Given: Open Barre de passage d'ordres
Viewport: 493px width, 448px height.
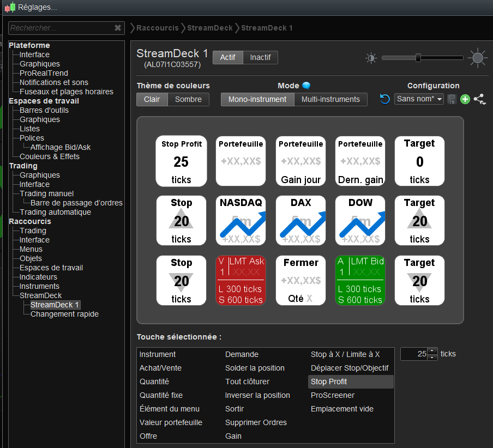Looking at the screenshot, I should coord(76,203).
